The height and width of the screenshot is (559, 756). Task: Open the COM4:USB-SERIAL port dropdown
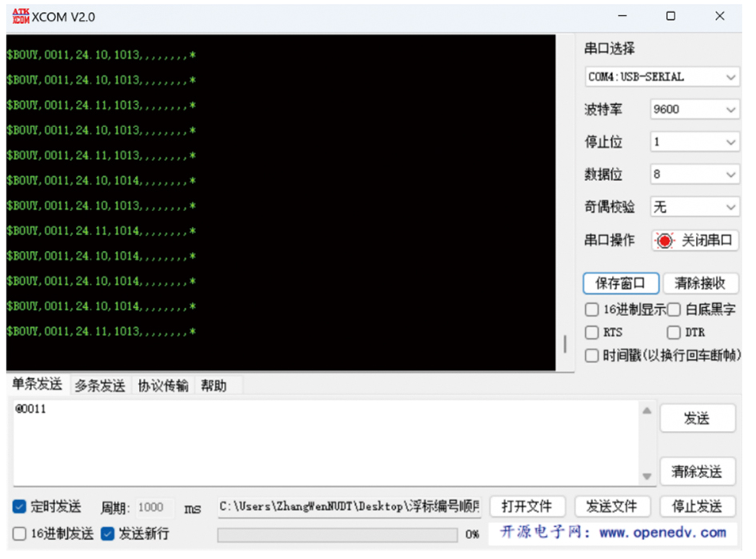[662, 78]
